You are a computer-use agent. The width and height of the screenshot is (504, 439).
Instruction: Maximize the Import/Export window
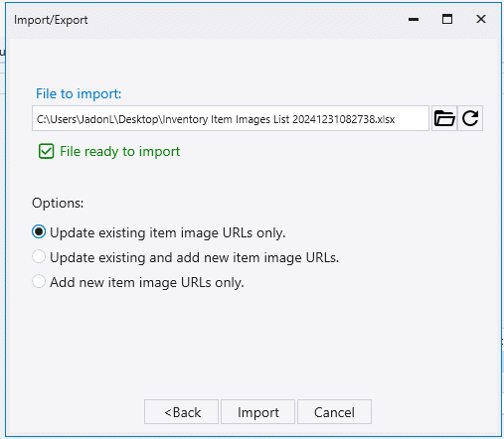click(447, 19)
